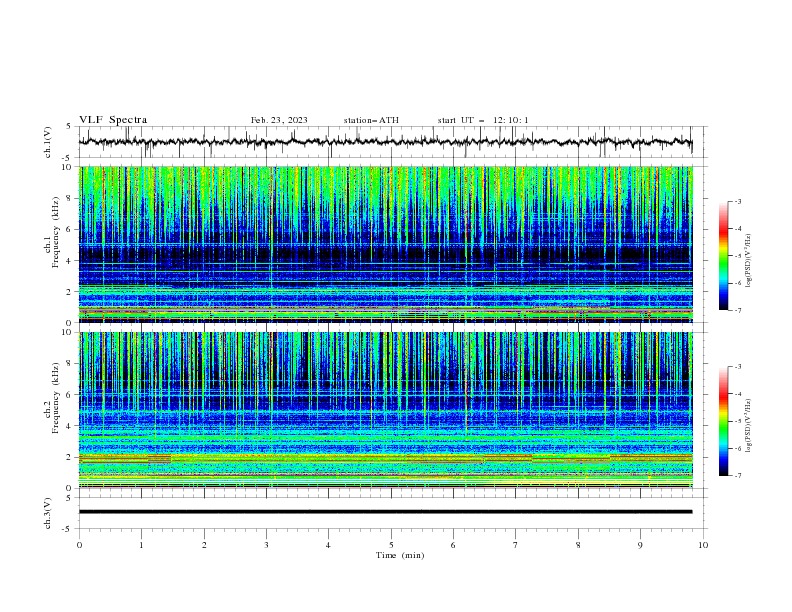Screen dimensions: 792x612
Task: Click the "ch.3(V)" waveform axis label
Action: coord(48,513)
